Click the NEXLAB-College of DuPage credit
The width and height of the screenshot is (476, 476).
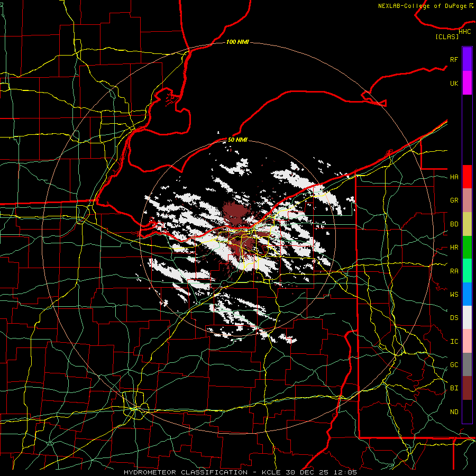[422, 6]
